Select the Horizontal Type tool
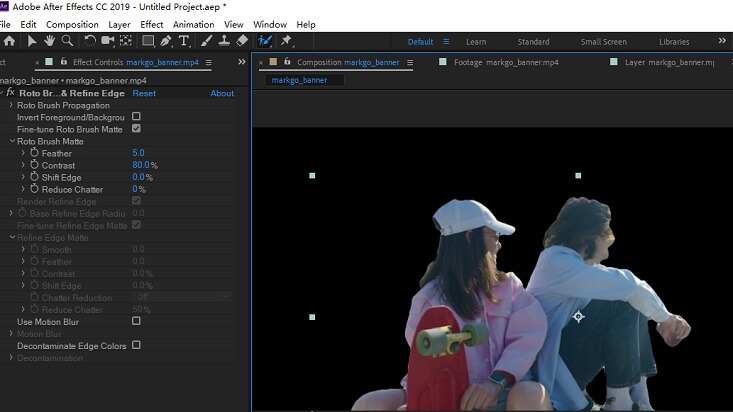The height and width of the screenshot is (412, 733). coord(184,41)
